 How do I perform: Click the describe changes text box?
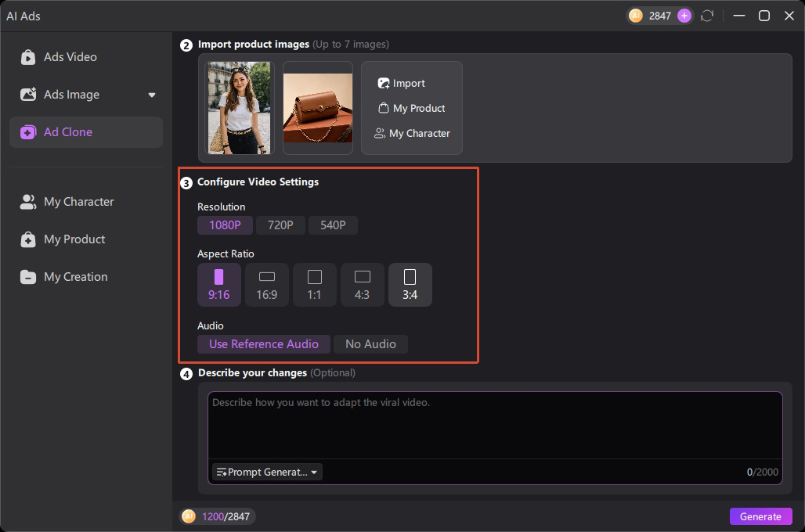tap(495, 426)
